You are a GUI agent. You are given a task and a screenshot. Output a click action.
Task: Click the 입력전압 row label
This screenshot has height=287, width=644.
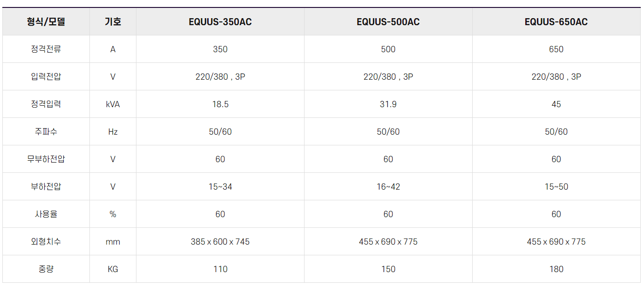46,77
